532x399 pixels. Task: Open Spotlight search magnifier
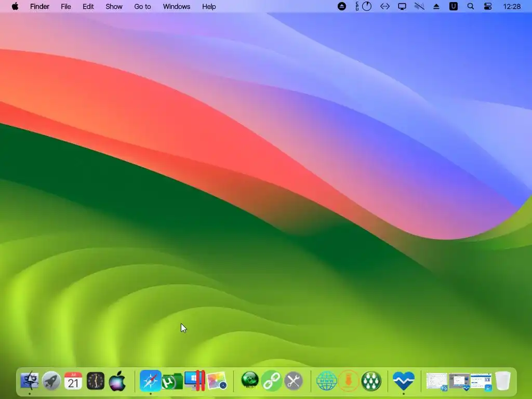471,6
